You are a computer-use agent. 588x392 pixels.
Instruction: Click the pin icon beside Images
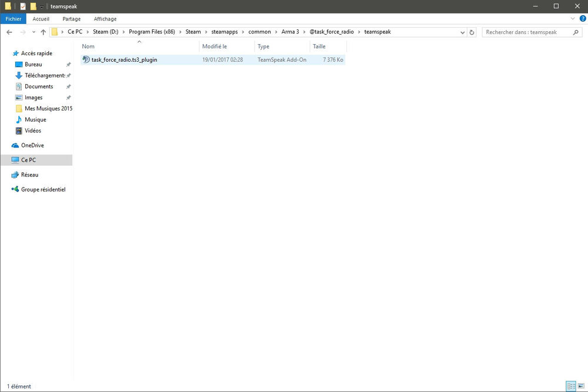[68, 98]
